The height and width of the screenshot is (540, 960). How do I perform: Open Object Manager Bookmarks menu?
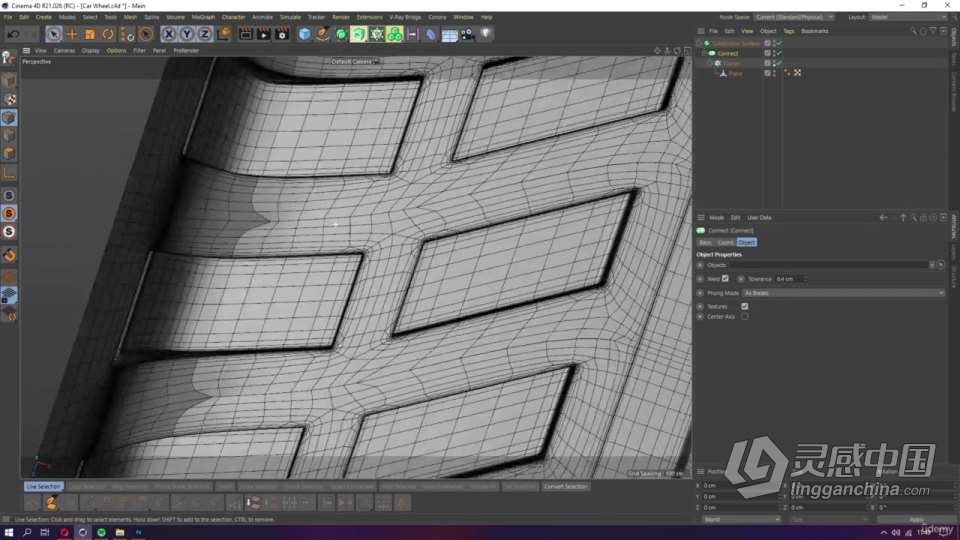tap(815, 31)
